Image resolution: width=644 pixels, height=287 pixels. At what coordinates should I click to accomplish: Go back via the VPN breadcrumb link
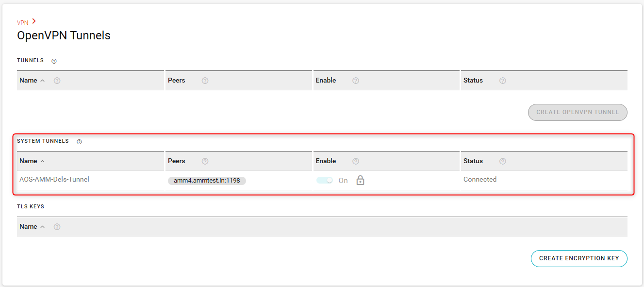tap(22, 22)
